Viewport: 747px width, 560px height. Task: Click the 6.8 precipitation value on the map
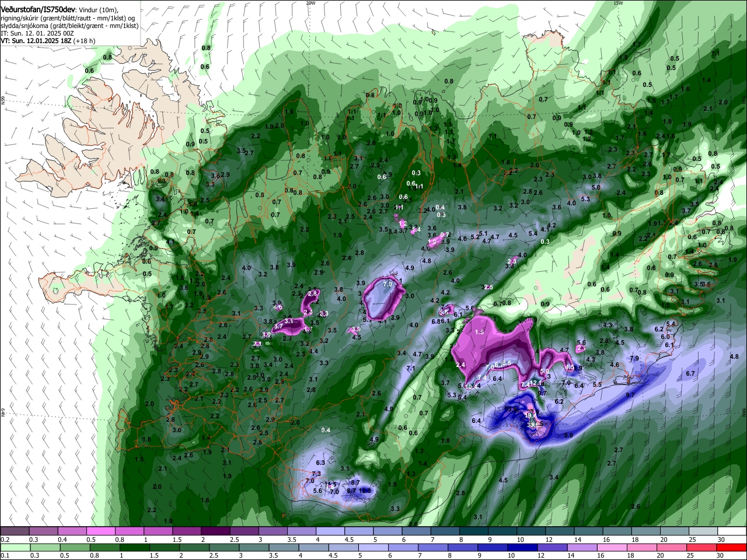pyautogui.click(x=435, y=321)
